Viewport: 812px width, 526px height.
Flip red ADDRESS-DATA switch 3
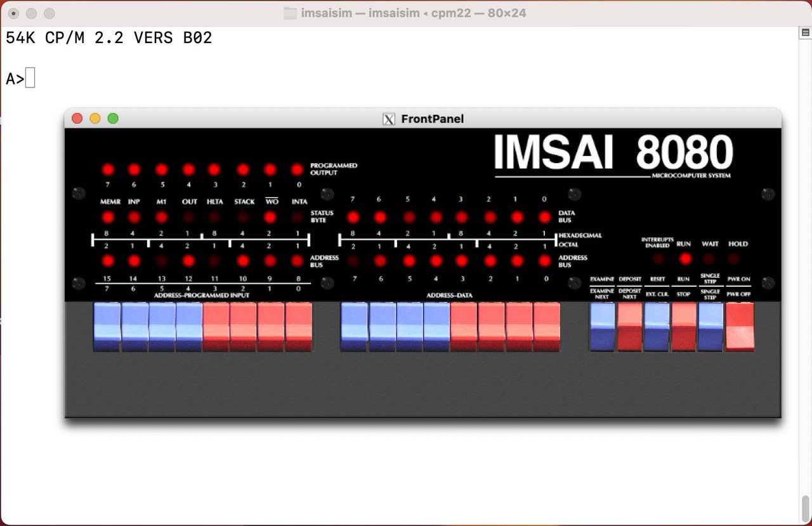point(462,327)
